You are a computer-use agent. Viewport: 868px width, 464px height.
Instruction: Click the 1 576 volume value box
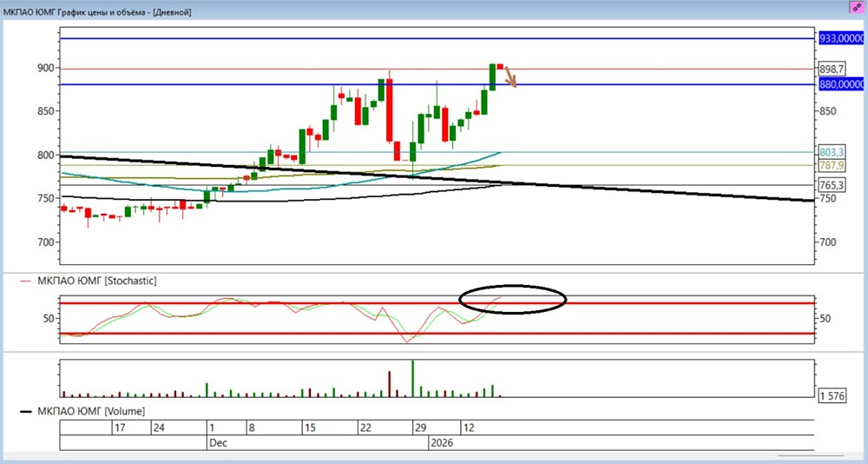click(x=832, y=395)
